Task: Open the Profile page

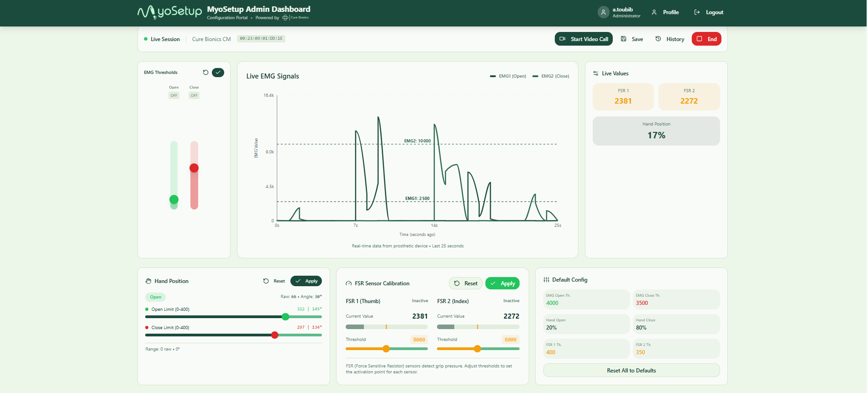Action: (x=665, y=12)
